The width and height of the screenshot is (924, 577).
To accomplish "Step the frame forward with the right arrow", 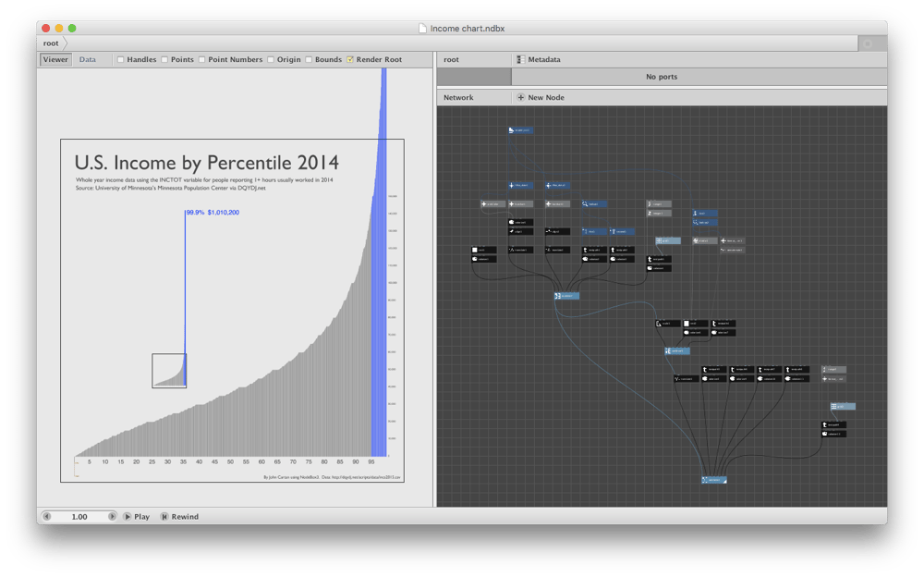I will point(112,517).
